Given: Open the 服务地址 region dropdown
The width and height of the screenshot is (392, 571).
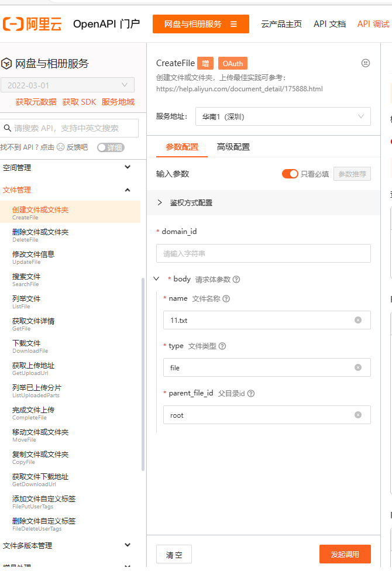Looking at the screenshot, I should click(x=283, y=116).
